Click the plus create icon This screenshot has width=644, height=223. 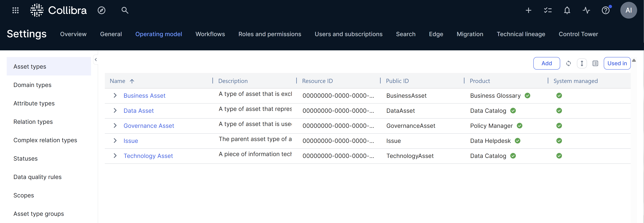click(x=528, y=10)
